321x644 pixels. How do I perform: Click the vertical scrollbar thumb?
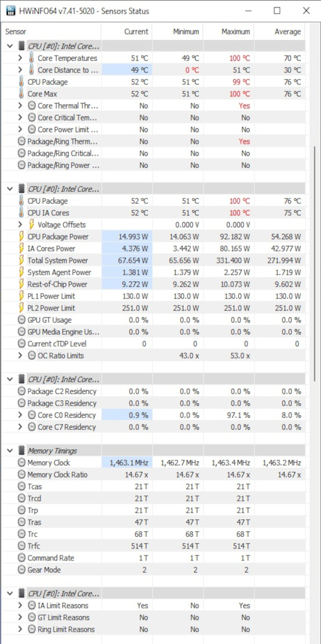pos(315,264)
